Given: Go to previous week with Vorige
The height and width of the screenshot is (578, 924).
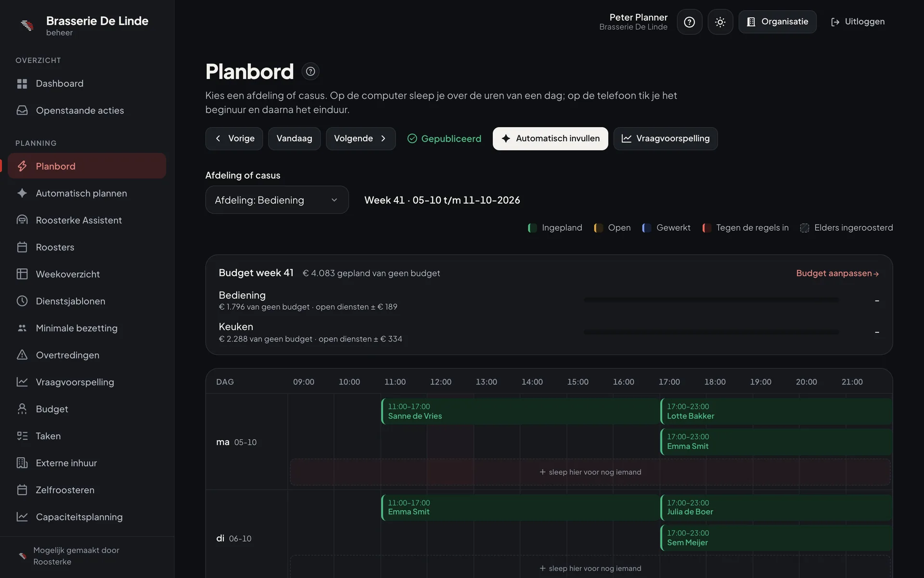Looking at the screenshot, I should (x=234, y=139).
